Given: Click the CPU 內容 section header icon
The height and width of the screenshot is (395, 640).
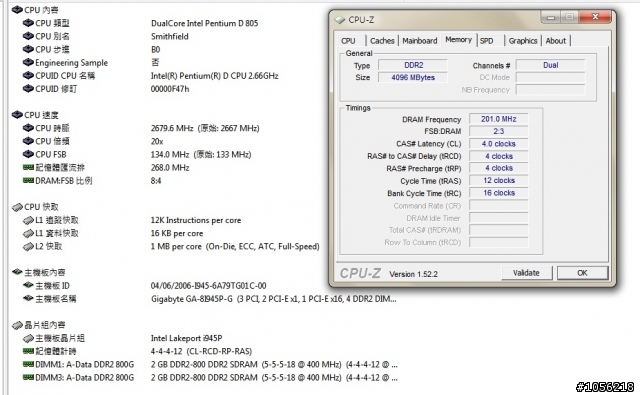Looking at the screenshot, I should point(17,10).
